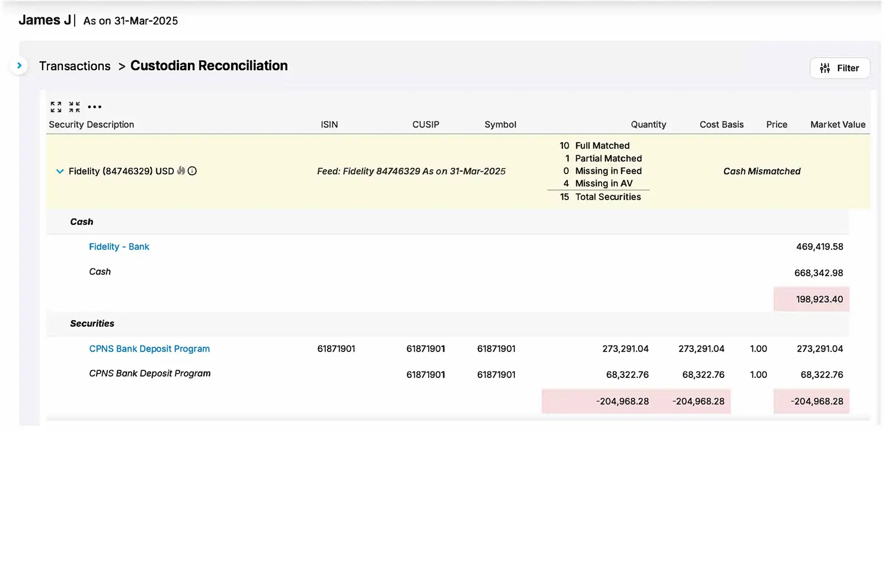Click the collapse all rows icon

pyautogui.click(x=73, y=106)
